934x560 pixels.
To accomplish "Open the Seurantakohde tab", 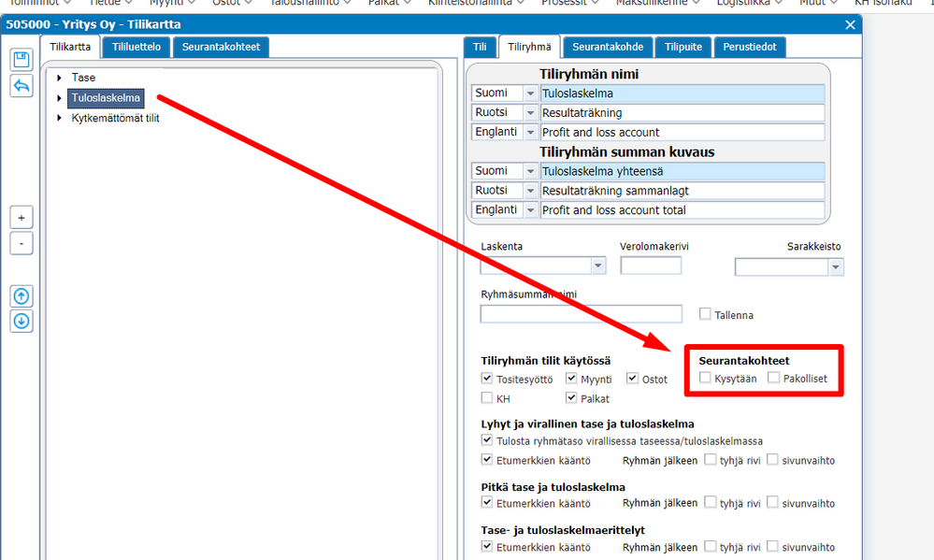I will point(608,47).
